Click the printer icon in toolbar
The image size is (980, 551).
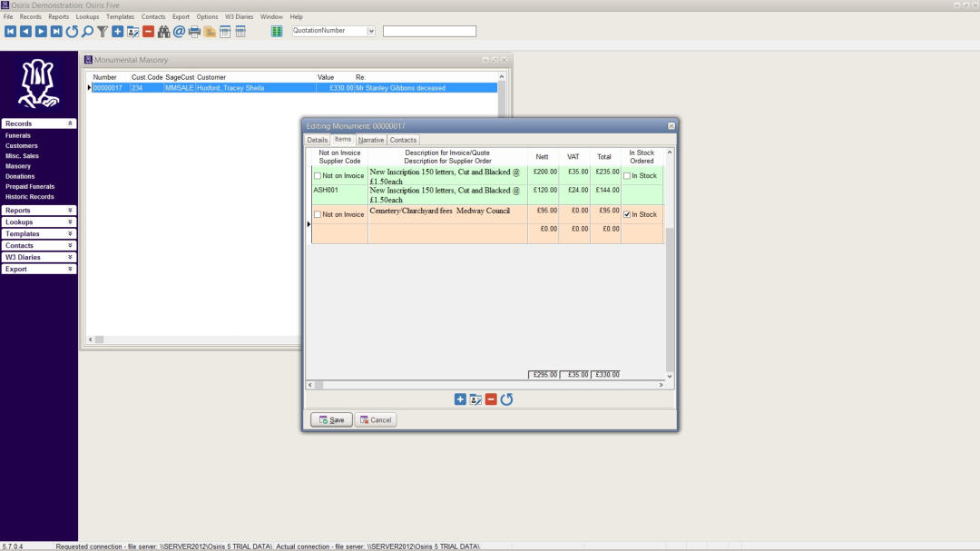194,32
